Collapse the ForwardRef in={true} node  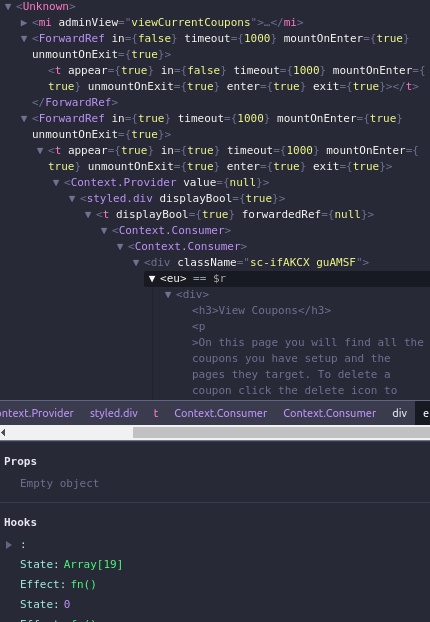pyautogui.click(x=24, y=119)
